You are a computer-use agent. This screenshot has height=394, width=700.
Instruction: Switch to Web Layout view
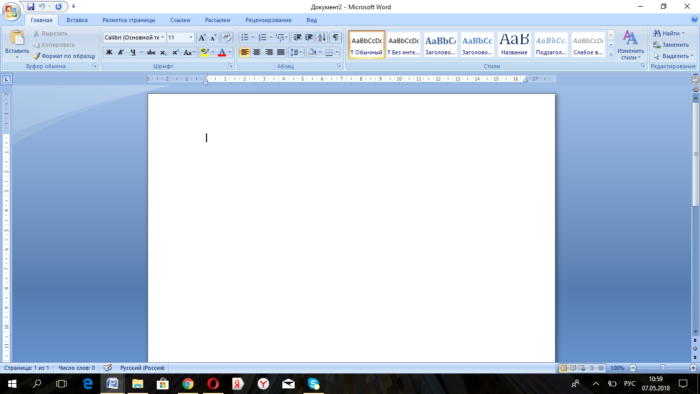point(582,368)
